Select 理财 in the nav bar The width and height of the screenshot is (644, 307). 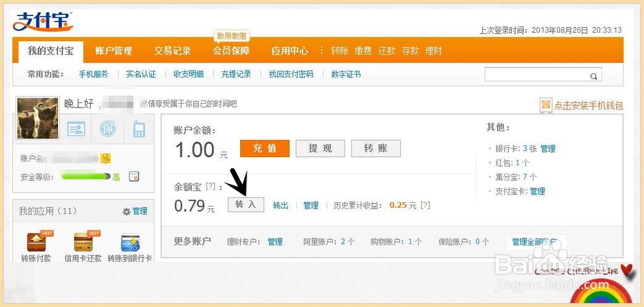point(433,51)
